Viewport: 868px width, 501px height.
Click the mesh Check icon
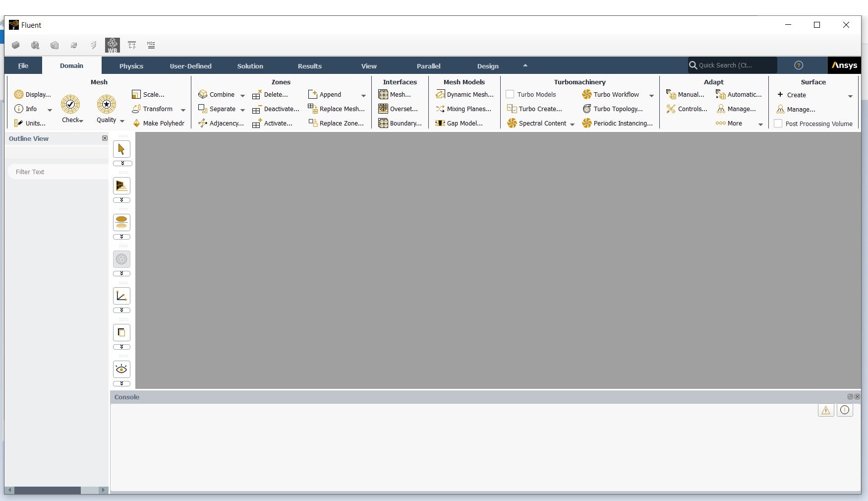(x=70, y=104)
